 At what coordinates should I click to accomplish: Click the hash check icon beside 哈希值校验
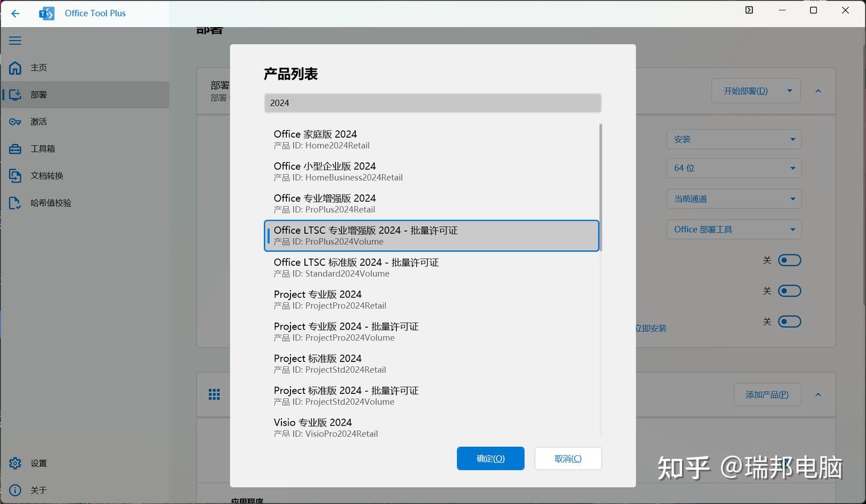15,203
